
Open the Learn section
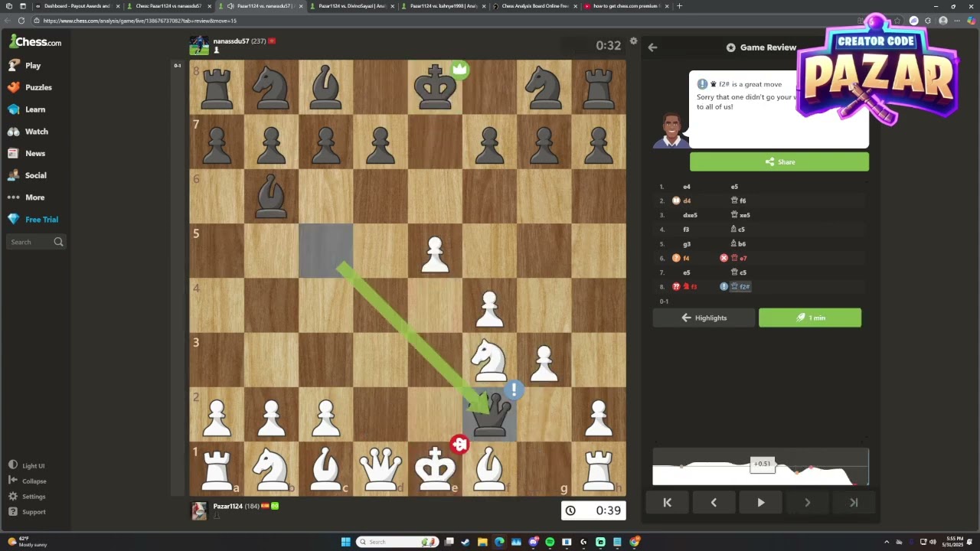pos(27,109)
